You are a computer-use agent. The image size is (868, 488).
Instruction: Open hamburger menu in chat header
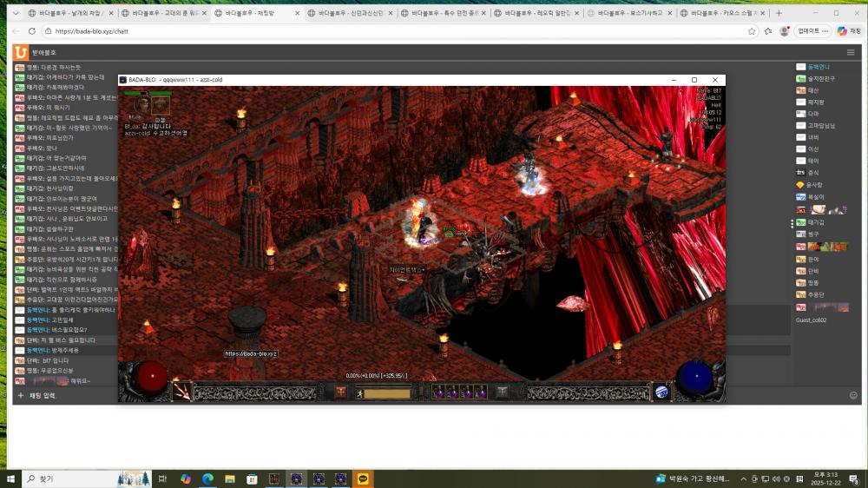click(x=851, y=52)
